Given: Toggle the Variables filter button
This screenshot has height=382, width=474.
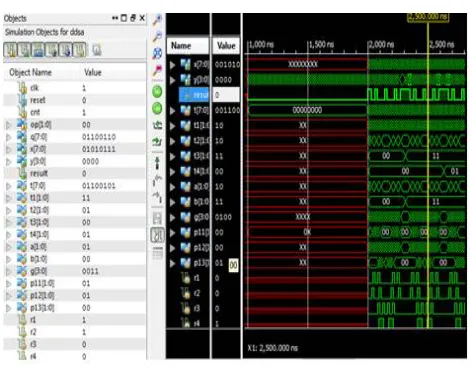Looking at the screenshot, I should (x=79, y=50).
